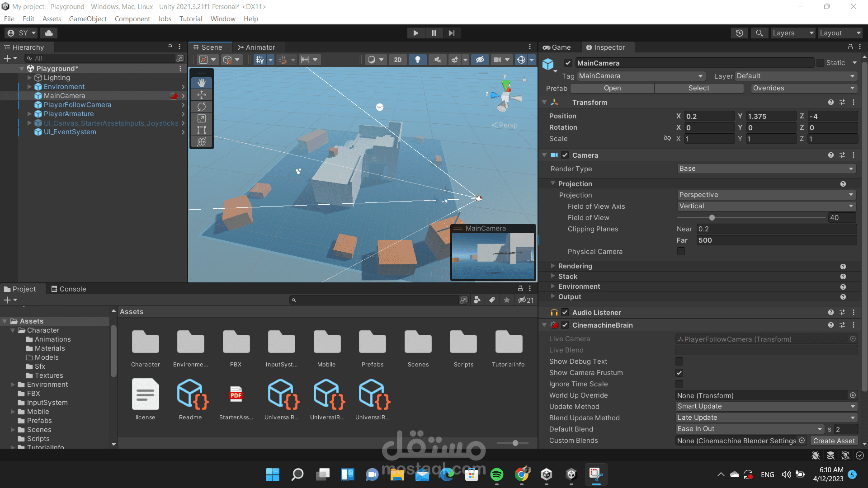Click the Undo History icon
868x488 pixels.
point(740,33)
